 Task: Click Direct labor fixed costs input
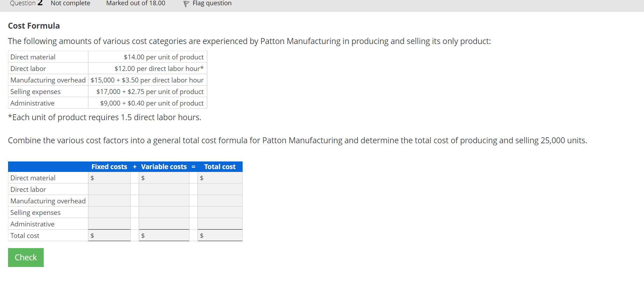pos(109,189)
